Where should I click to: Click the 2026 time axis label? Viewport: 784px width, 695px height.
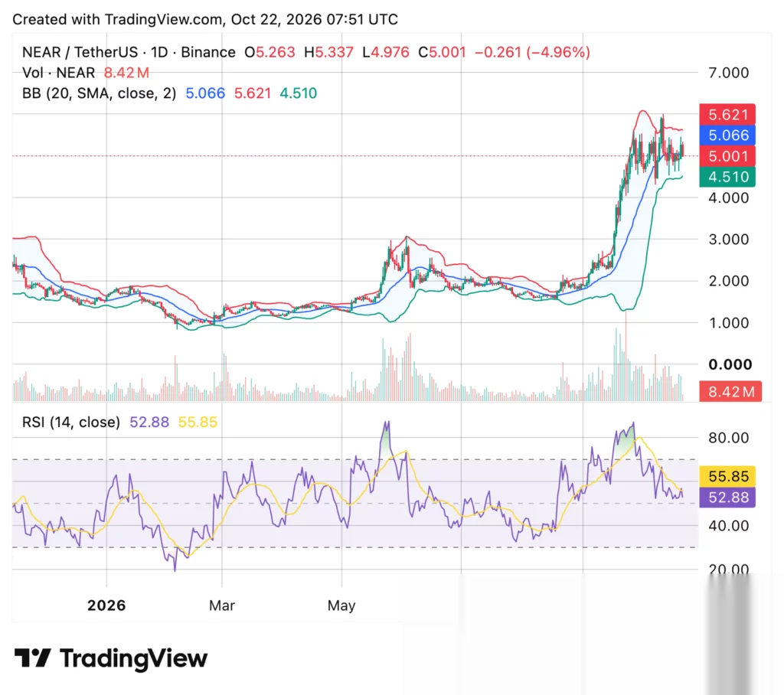(106, 606)
